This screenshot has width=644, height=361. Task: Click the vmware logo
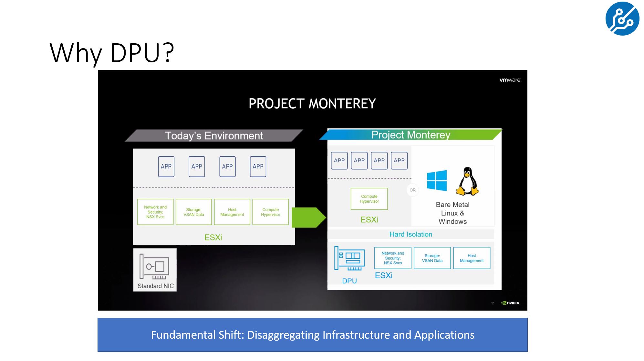510,80
